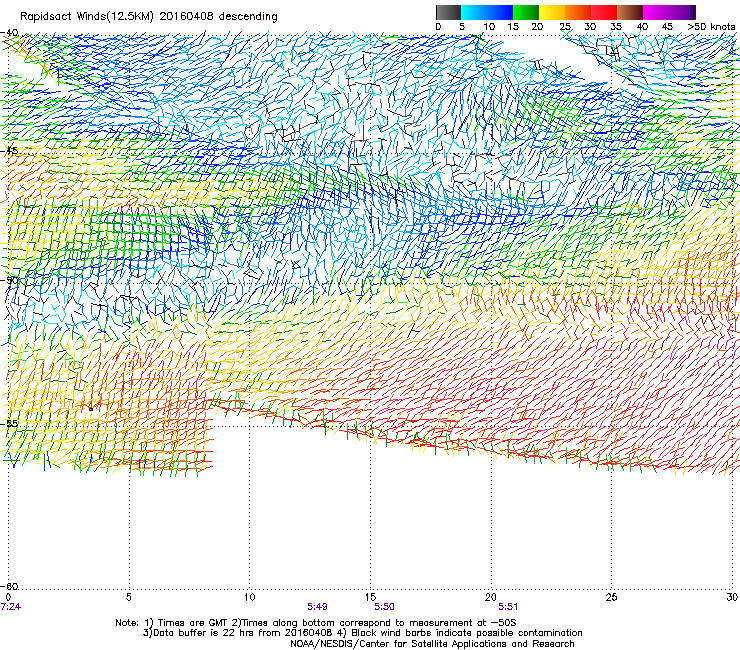Click the purple '5:49' time label
Image resolution: width=740 pixels, height=650 pixels.
tap(317, 607)
